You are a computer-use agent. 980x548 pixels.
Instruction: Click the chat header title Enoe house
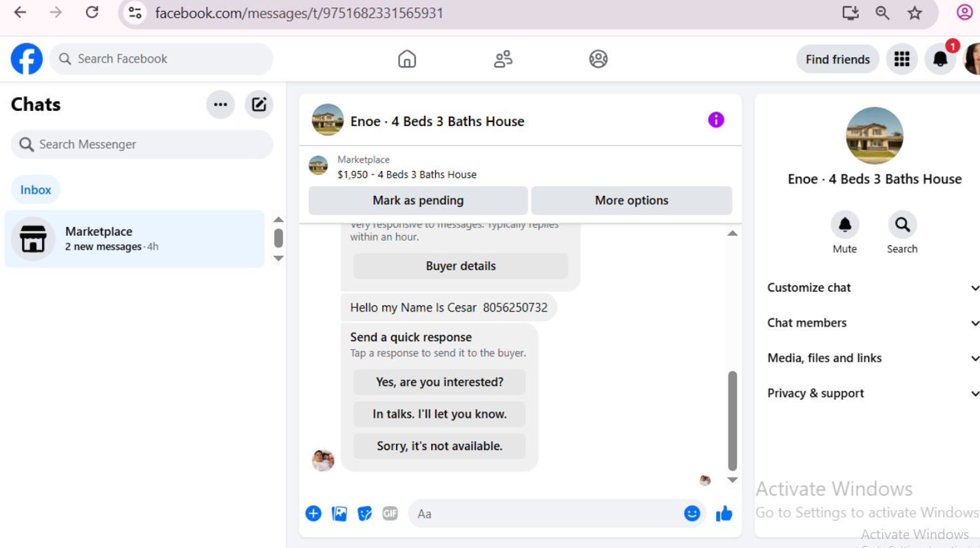437,121
